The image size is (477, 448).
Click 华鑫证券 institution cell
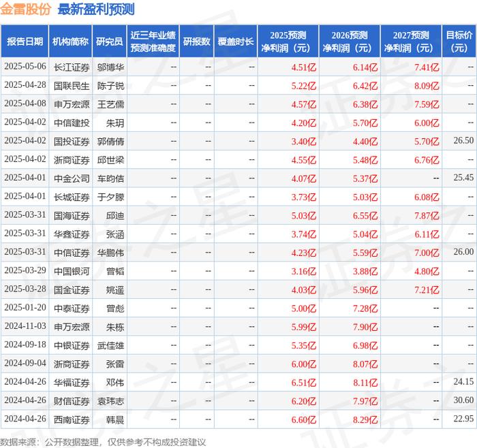72,234
